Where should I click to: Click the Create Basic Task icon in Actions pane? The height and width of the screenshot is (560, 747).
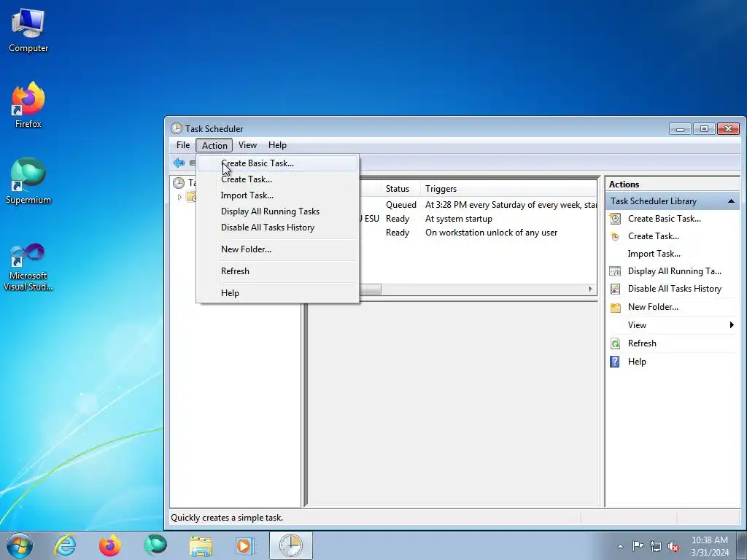pos(615,219)
